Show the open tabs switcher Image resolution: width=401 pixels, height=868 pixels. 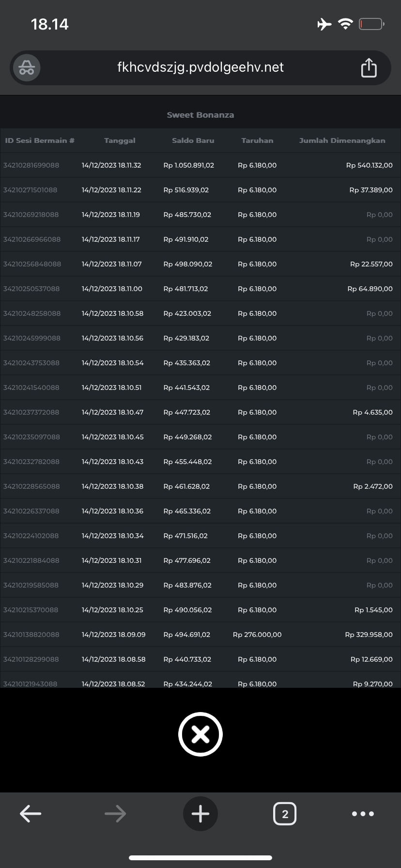(x=285, y=814)
